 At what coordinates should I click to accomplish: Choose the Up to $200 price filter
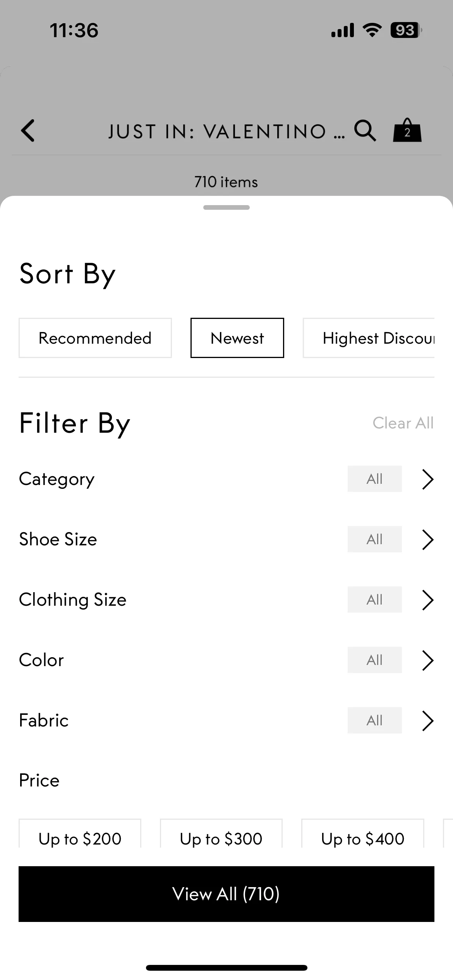point(80,833)
